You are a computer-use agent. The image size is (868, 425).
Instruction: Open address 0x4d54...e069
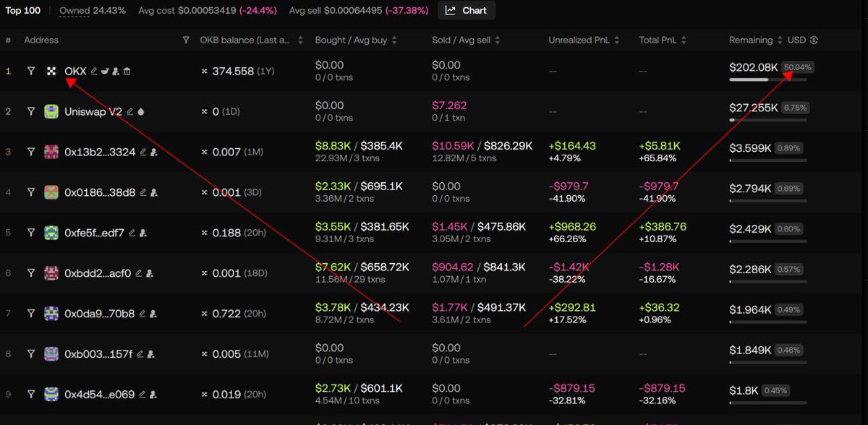(100, 395)
